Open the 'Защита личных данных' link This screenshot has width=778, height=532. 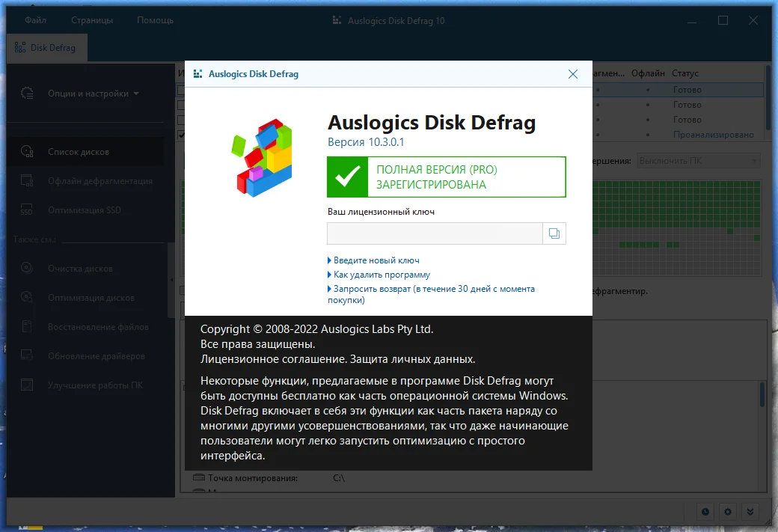(x=413, y=359)
